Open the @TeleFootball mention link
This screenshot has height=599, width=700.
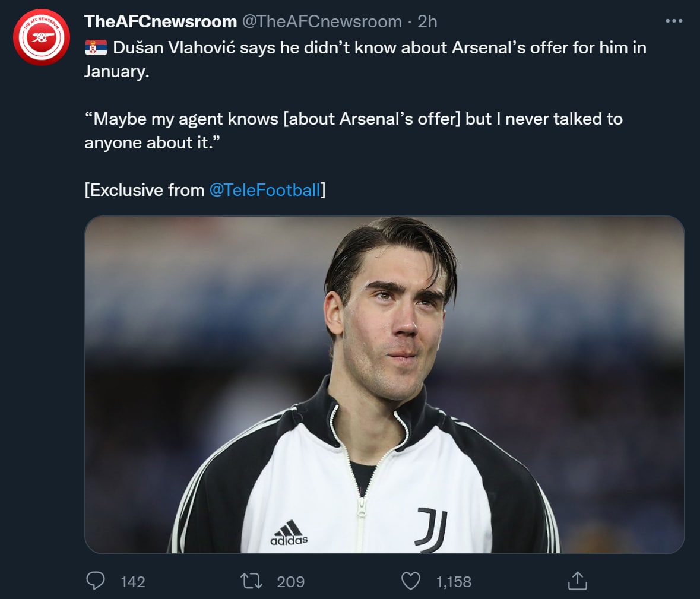click(265, 190)
